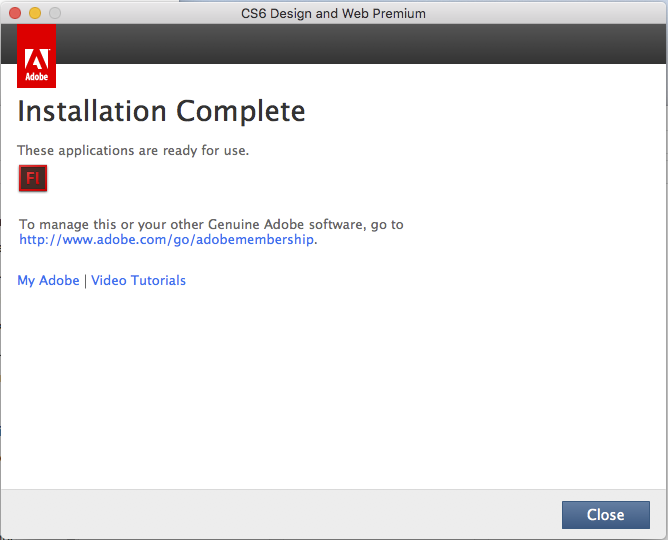Viewport: 668px width, 540px height.
Task: Open the My Adobe link
Action: (x=48, y=281)
